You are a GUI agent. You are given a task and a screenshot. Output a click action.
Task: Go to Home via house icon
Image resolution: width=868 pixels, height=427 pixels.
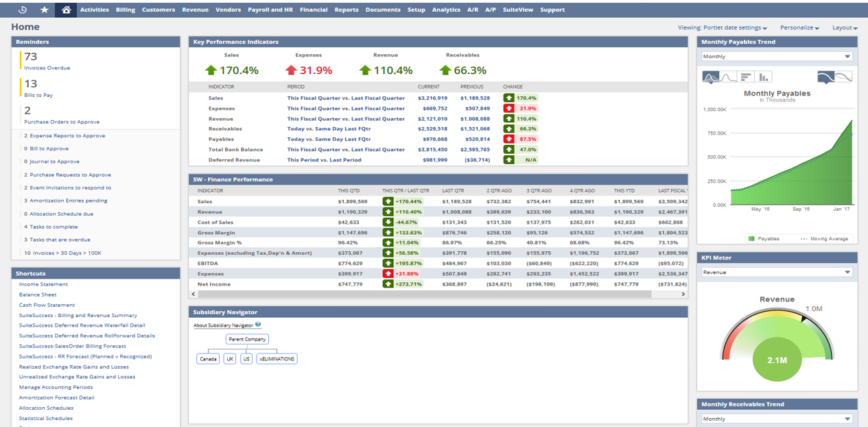pyautogui.click(x=66, y=10)
